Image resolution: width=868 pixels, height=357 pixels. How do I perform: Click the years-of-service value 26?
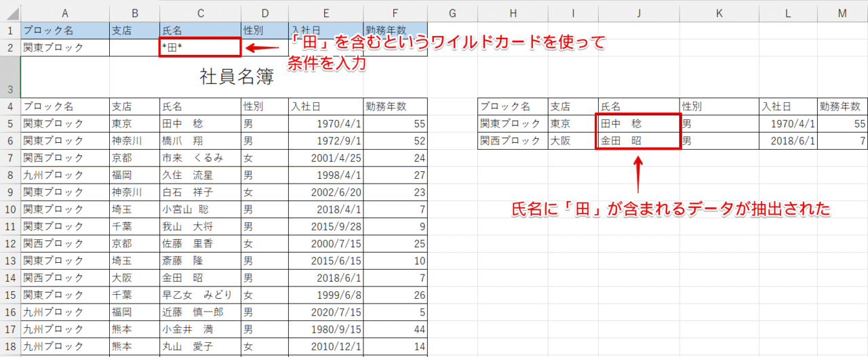(395, 295)
